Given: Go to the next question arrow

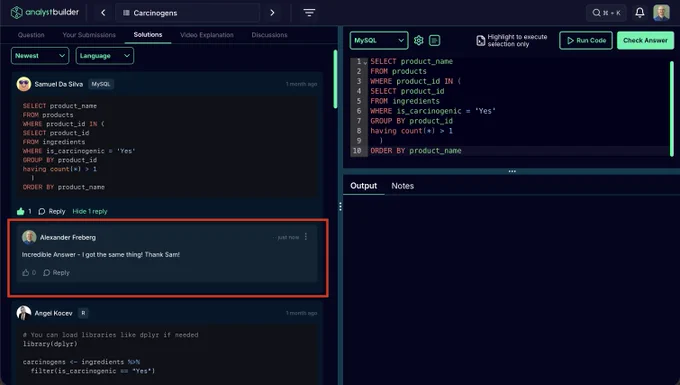Looking at the screenshot, I should tap(272, 13).
